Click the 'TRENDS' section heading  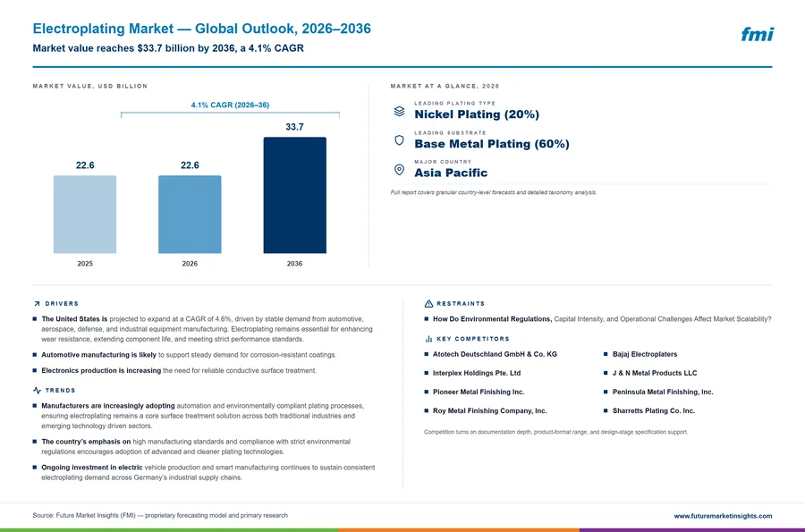[60, 391]
